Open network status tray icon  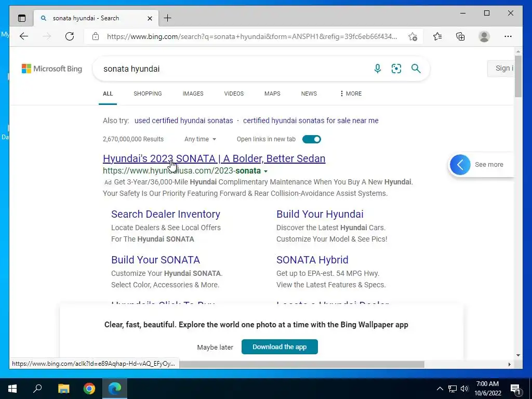pos(453,389)
